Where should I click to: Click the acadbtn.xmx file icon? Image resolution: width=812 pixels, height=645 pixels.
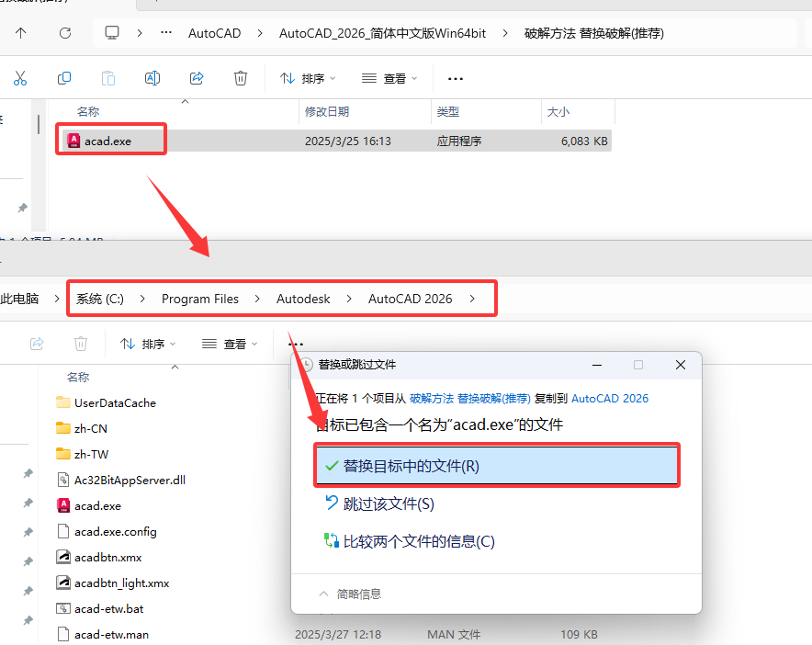[63, 557]
